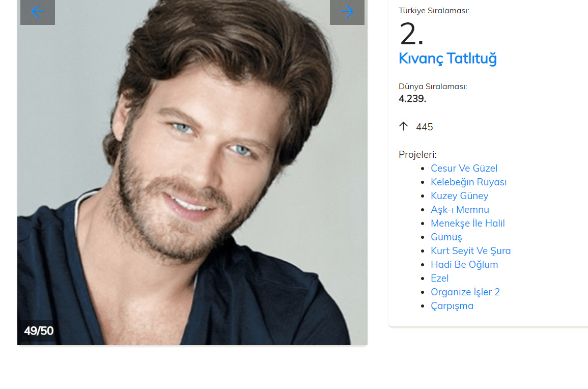Viewport: 588px width, 389px height.
Task: Open Kurt Seyit Ve Şura link
Action: [470, 251]
